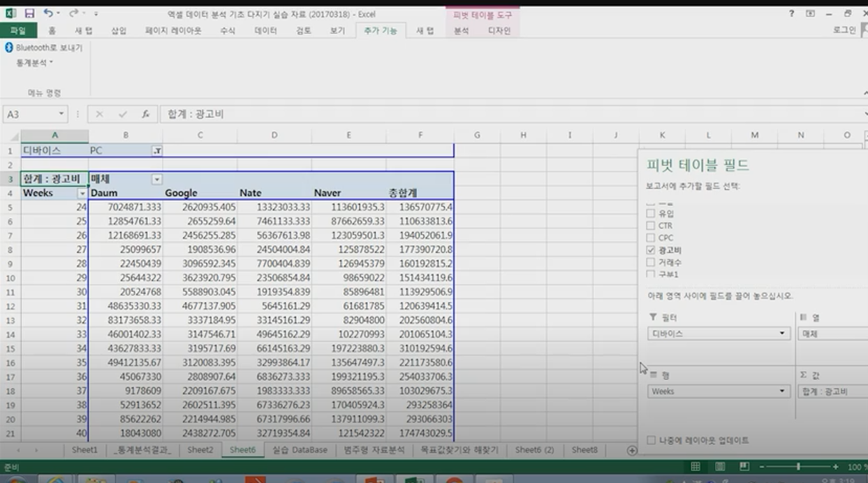The height and width of the screenshot is (483, 868).
Task: Click the cell with value 7024871.333
Action: (x=126, y=207)
